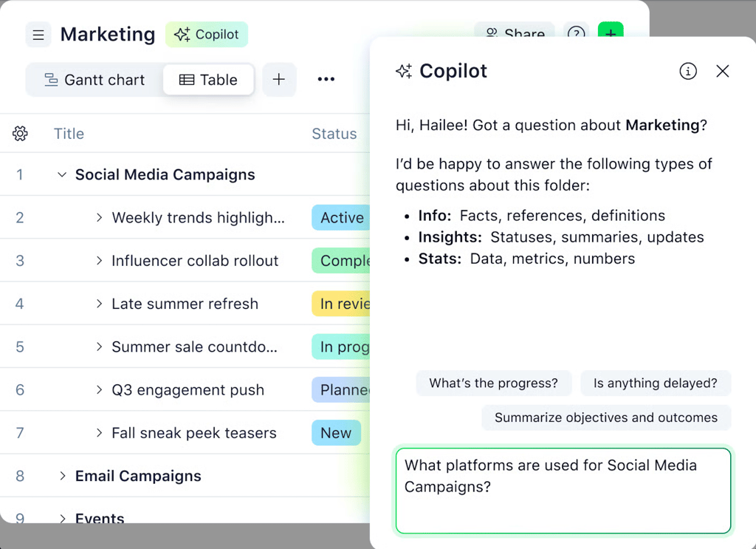This screenshot has width=756, height=549.
Task: Expand the Fall sneak peek teasers row
Action: tap(99, 433)
